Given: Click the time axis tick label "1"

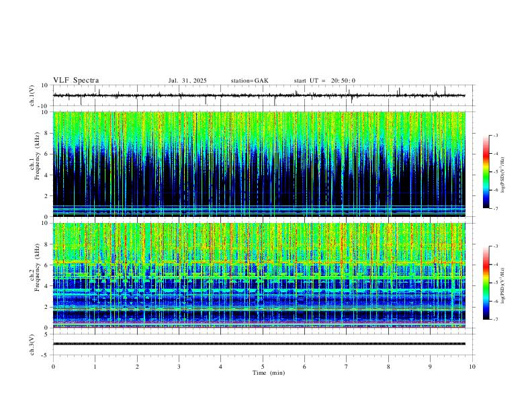Looking at the screenshot, I should [x=95, y=367].
